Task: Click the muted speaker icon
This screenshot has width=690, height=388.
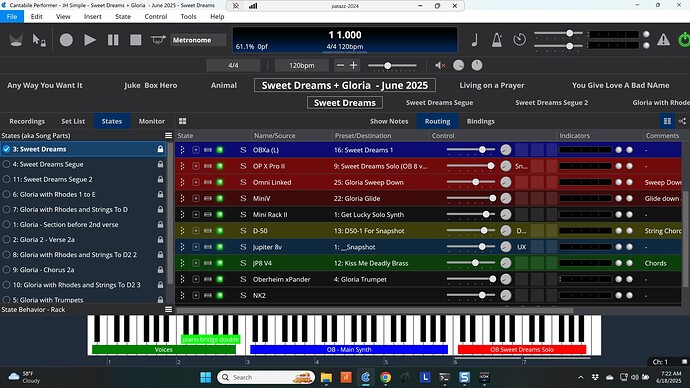Action: [440, 65]
